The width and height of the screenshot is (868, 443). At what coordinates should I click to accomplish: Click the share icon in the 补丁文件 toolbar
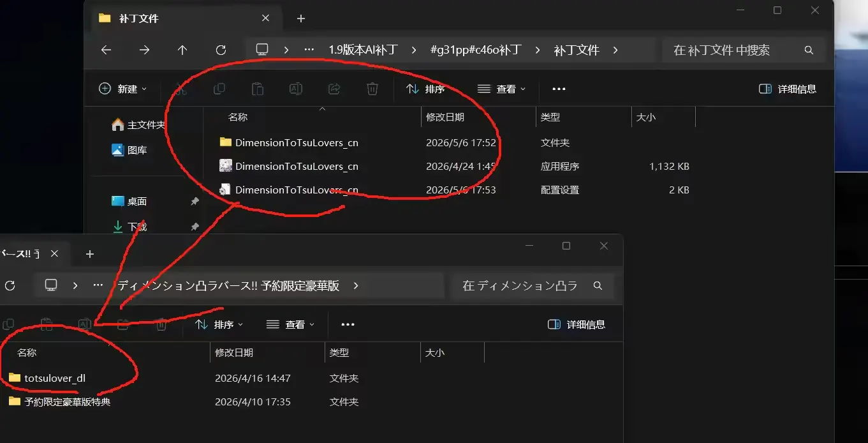point(334,89)
